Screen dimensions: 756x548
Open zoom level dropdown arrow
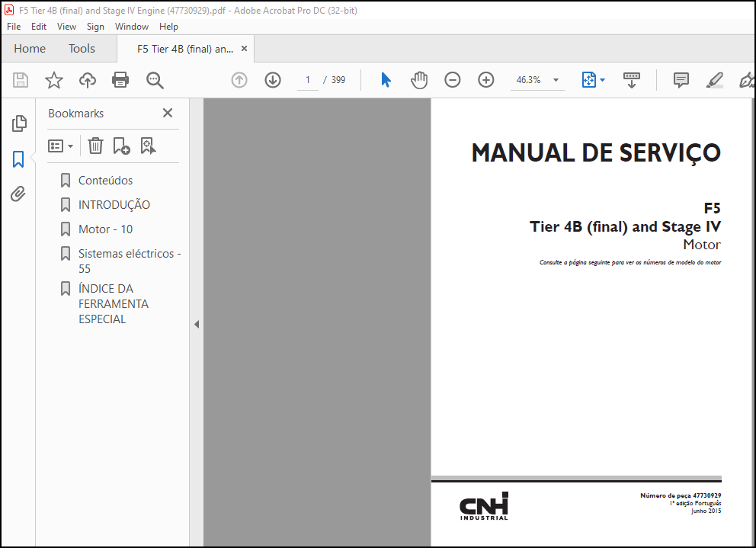point(556,80)
